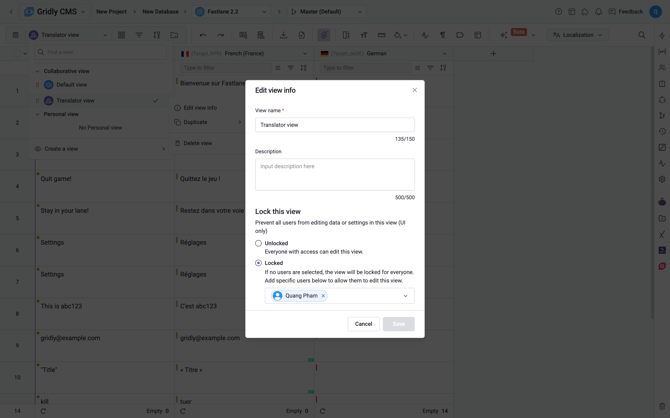Viewport: 670px width, 418px height.
Task: Select the Unlocked radio option
Action: click(258, 243)
